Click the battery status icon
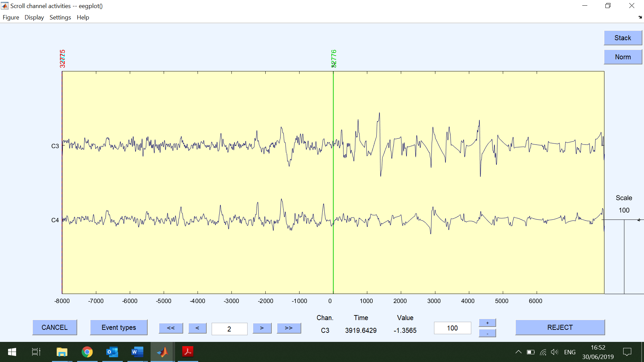 point(531,352)
